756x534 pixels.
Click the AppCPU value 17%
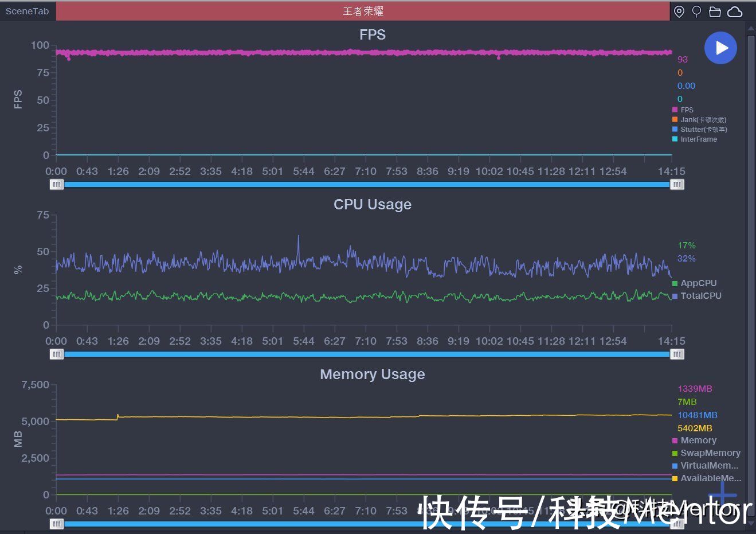[686, 245]
